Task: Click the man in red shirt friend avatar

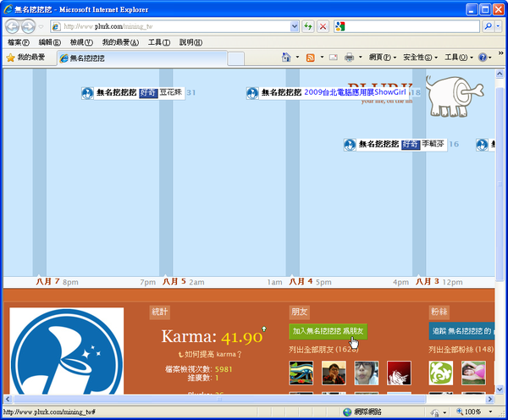Action: point(334,373)
